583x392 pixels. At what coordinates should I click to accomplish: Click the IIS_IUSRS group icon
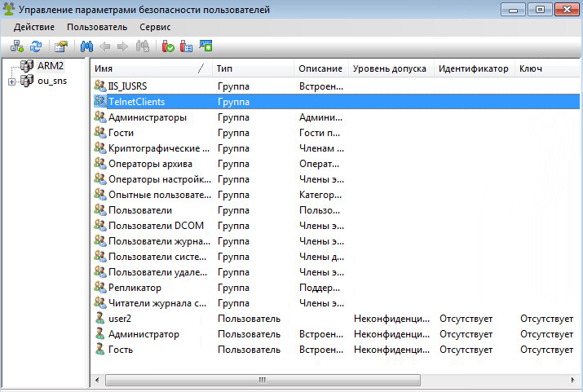click(x=99, y=86)
